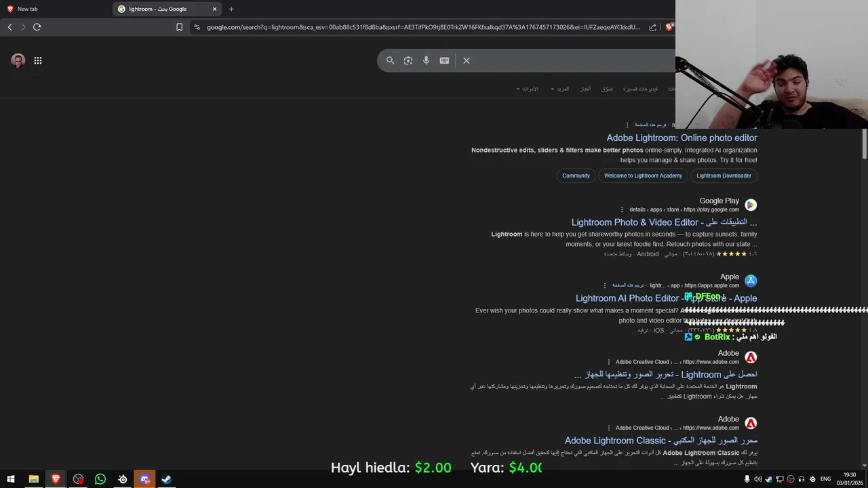Open the Google account avatar
Viewport: 868px width, 488px height.
(18, 60)
